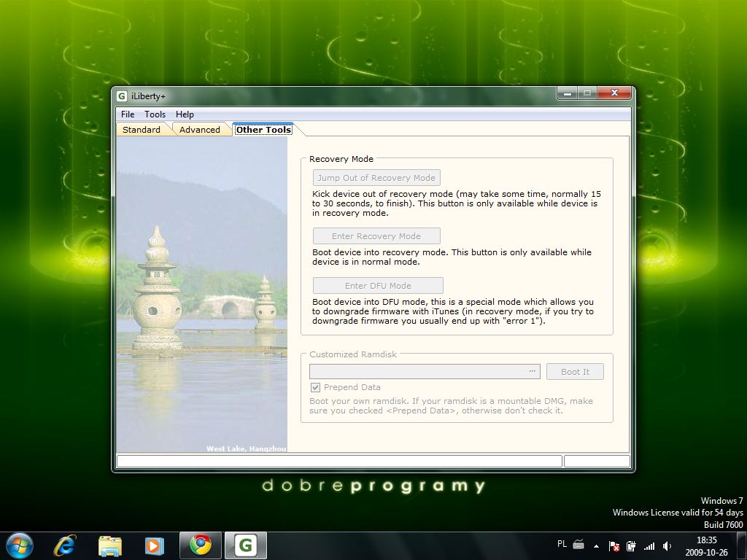Screen dimensions: 747x560
Task: Click the West Lake Hangzhou image
Action: pos(201,295)
